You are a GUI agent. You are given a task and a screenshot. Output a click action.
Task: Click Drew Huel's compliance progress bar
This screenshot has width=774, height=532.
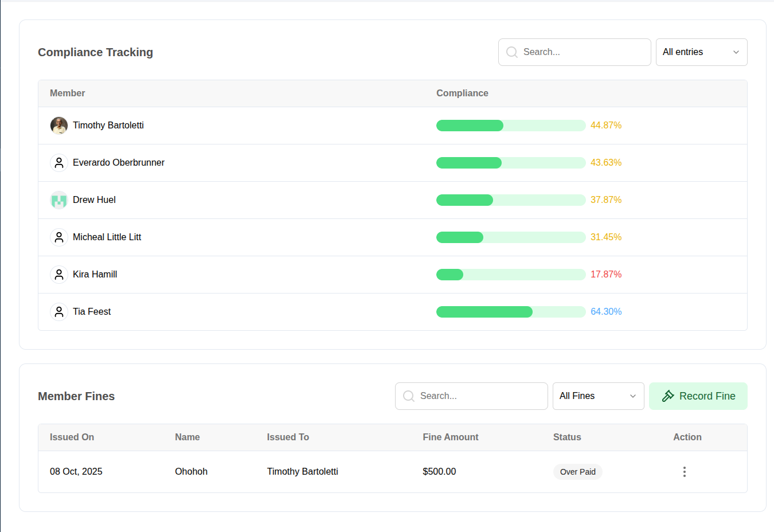point(511,200)
